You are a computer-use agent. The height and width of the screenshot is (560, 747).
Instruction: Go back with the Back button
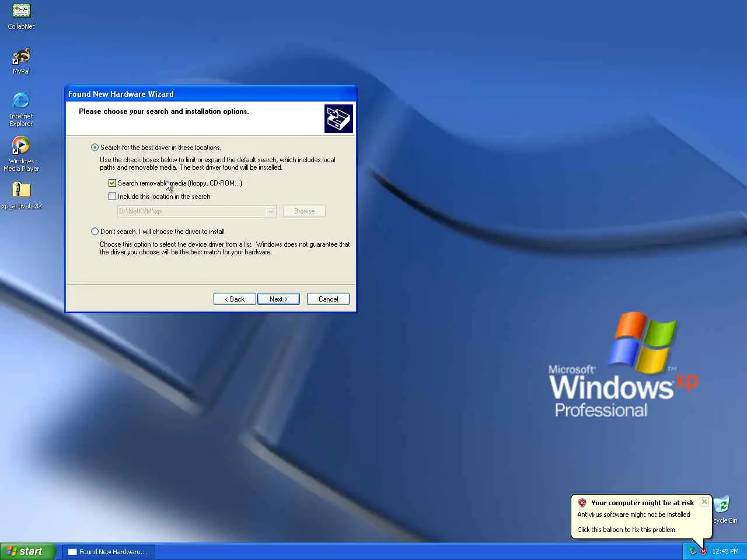235,299
